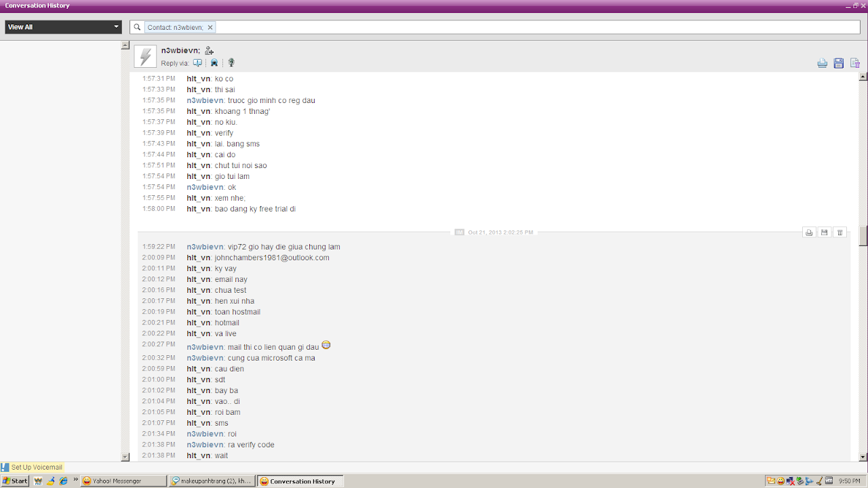868x488 pixels.
Task: Open Yahoo Messenger tray icon
Action: point(781,481)
